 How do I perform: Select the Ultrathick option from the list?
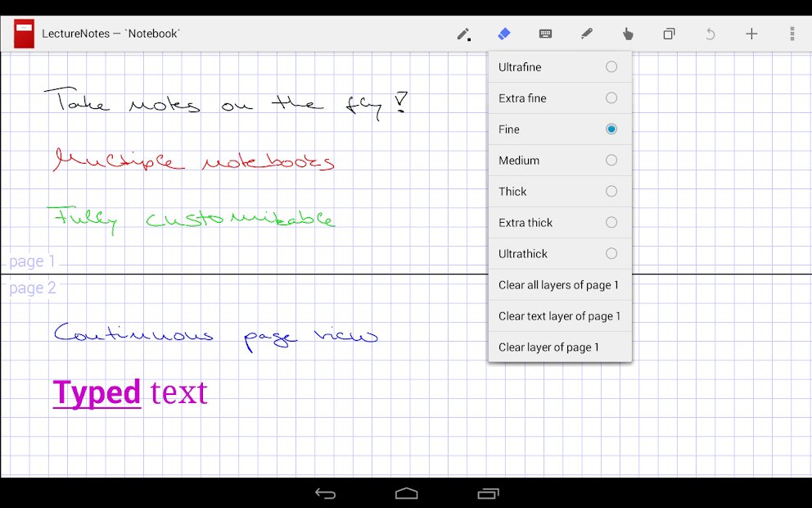[x=559, y=253]
